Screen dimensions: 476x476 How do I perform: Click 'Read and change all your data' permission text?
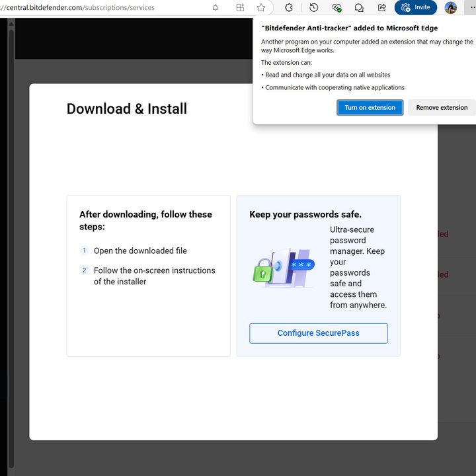click(327, 75)
